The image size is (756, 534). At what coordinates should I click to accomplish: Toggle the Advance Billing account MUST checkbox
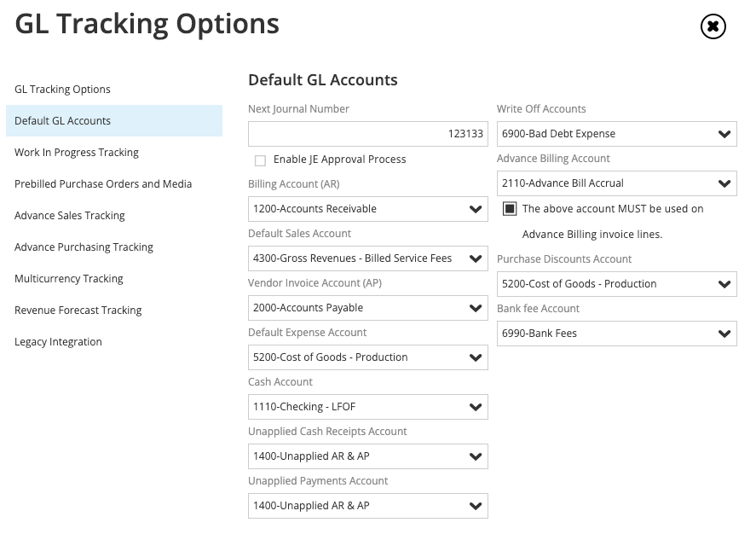(509, 209)
